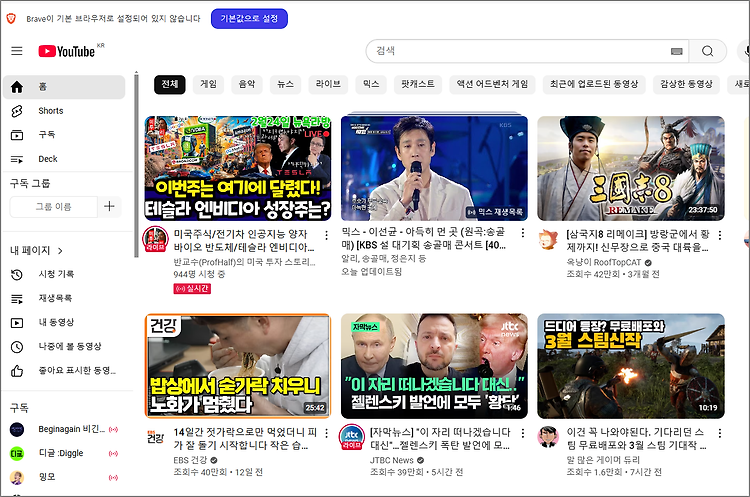Open Beginagain 비긴 subscription channel
Screen dimensions: 750x497
pyautogui.click(x=64, y=430)
